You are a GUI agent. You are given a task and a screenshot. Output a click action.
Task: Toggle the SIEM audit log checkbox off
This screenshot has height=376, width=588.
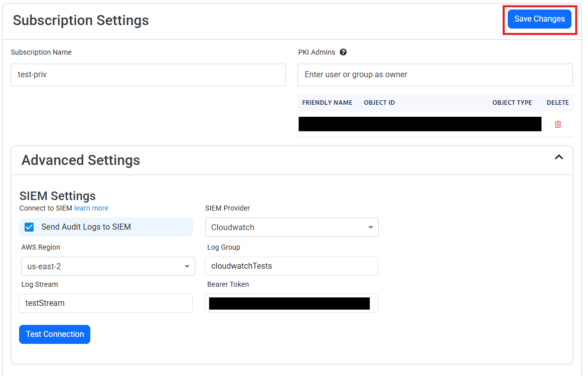click(29, 227)
